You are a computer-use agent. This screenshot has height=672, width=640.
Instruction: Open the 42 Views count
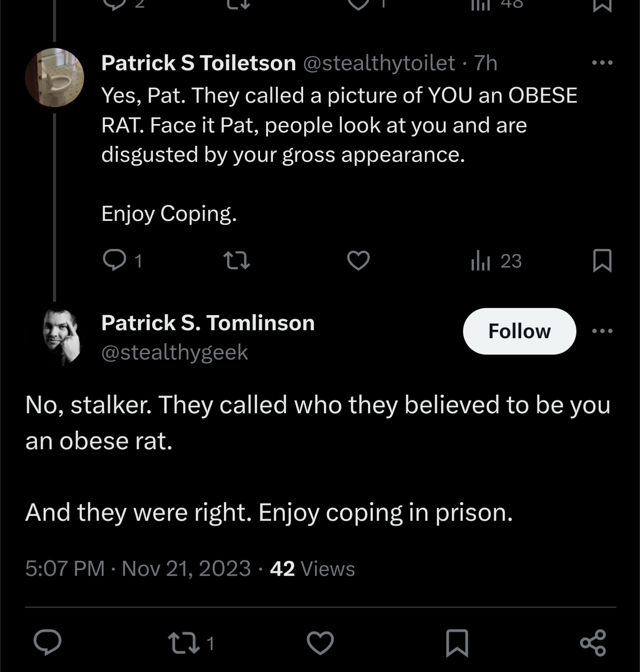(312, 568)
